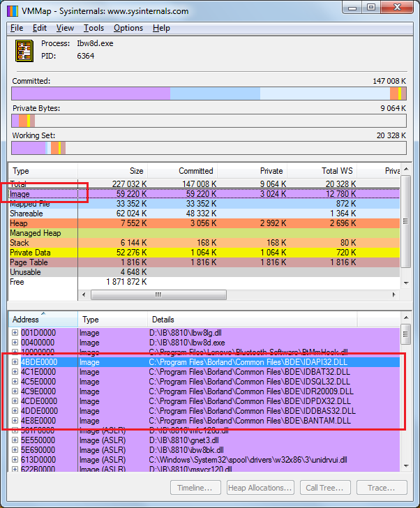The width and height of the screenshot is (420, 508).
Task: Select the Mapped File summary row
Action: click(x=204, y=204)
